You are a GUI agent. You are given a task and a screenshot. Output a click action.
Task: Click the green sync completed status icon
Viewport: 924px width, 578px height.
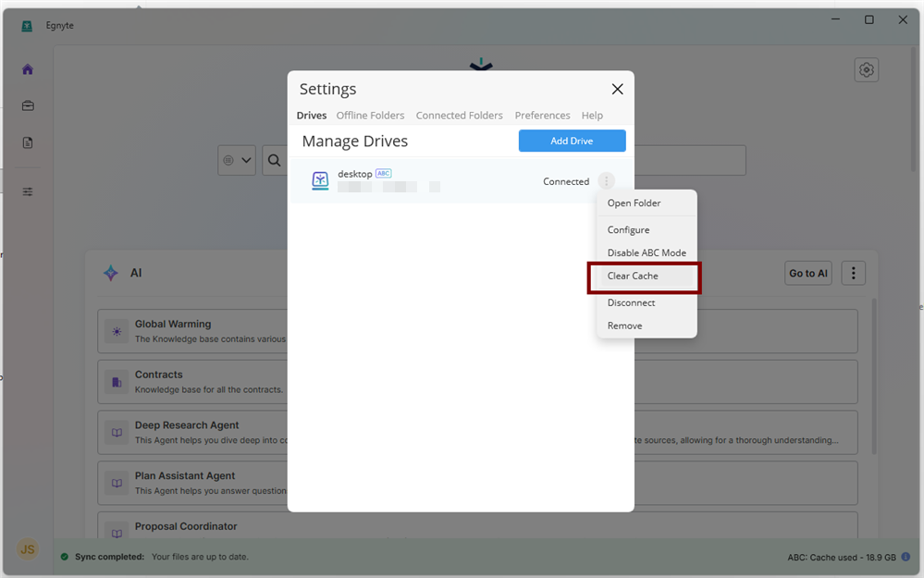point(65,557)
